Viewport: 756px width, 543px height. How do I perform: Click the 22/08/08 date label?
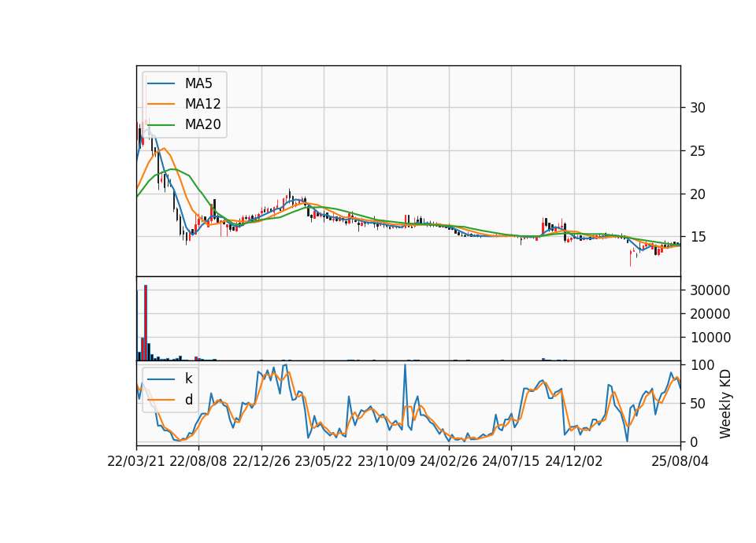[198, 461]
